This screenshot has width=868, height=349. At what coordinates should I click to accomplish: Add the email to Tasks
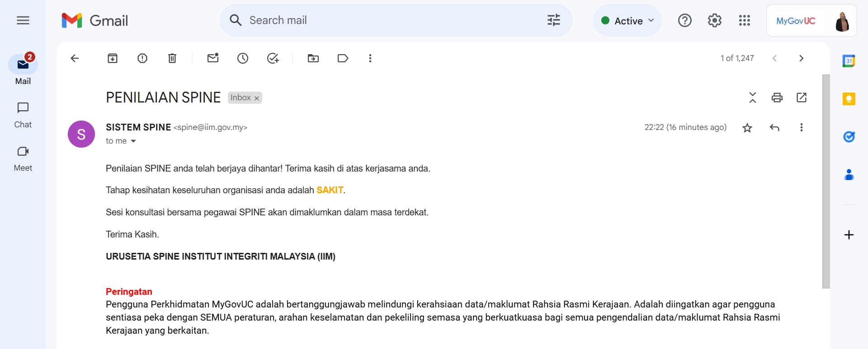coord(273,58)
